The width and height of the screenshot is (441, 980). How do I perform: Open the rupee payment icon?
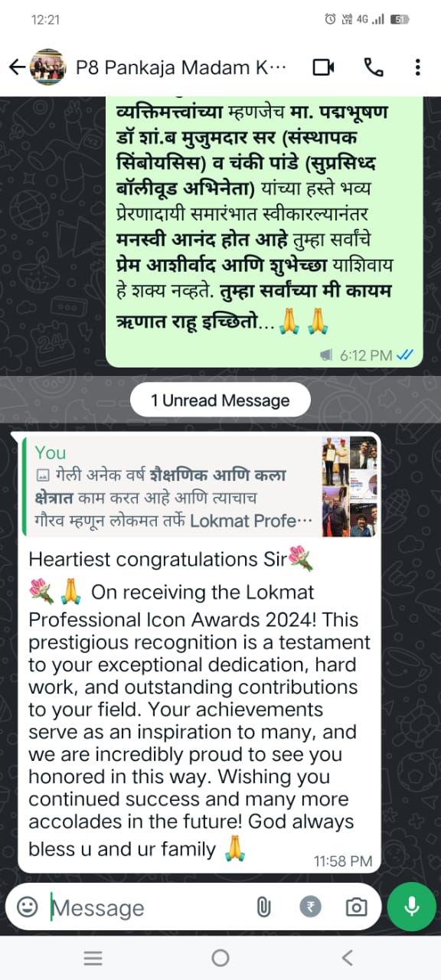pos(312,907)
